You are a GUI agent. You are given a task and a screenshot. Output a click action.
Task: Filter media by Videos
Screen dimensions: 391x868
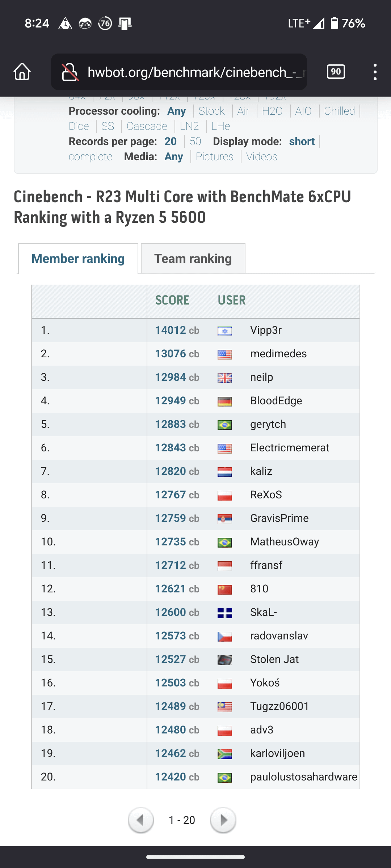click(x=262, y=157)
